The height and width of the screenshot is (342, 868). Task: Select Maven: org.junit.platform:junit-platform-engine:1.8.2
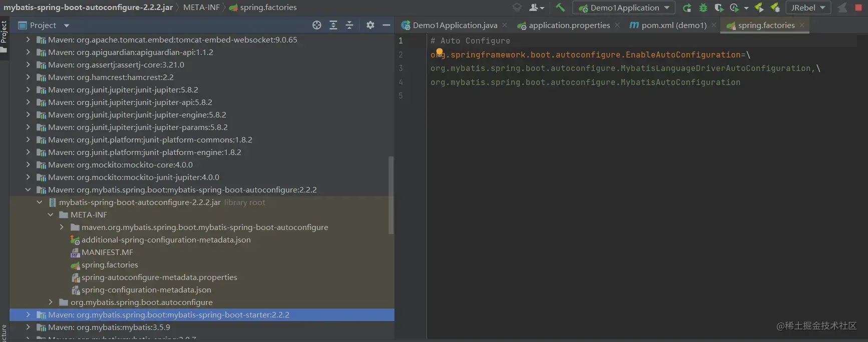point(144,152)
